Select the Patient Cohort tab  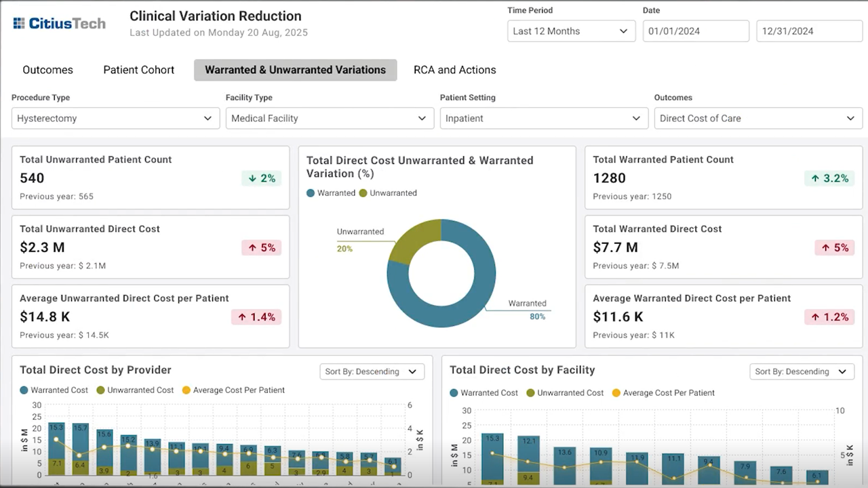point(139,70)
